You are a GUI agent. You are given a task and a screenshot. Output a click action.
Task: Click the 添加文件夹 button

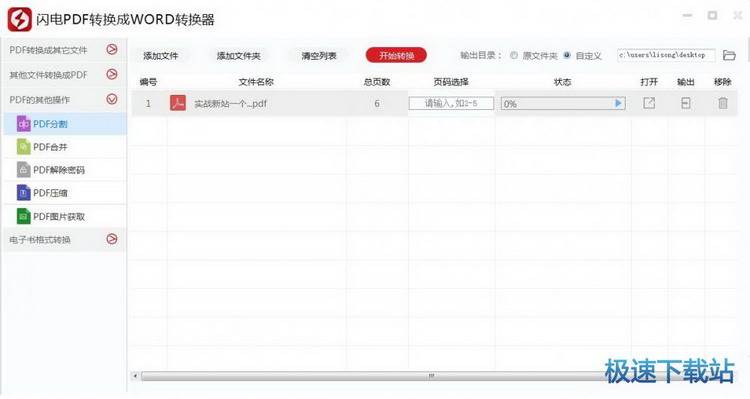(x=239, y=56)
